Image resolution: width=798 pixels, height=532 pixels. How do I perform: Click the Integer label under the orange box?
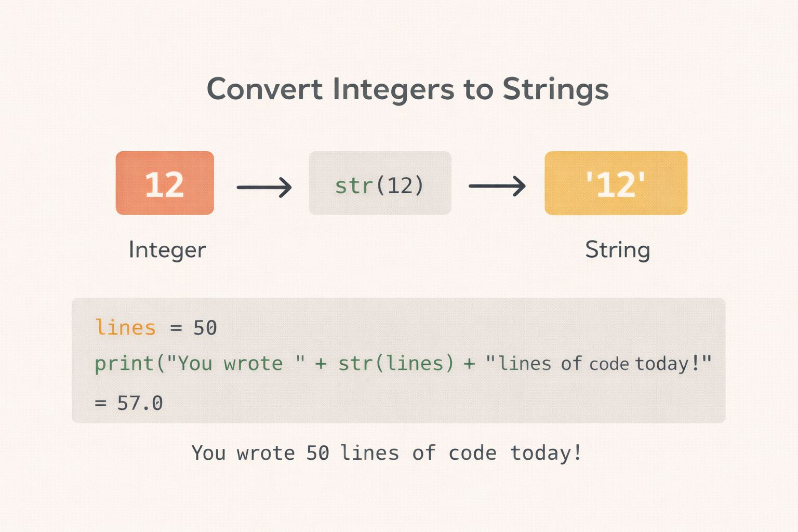[x=167, y=250]
